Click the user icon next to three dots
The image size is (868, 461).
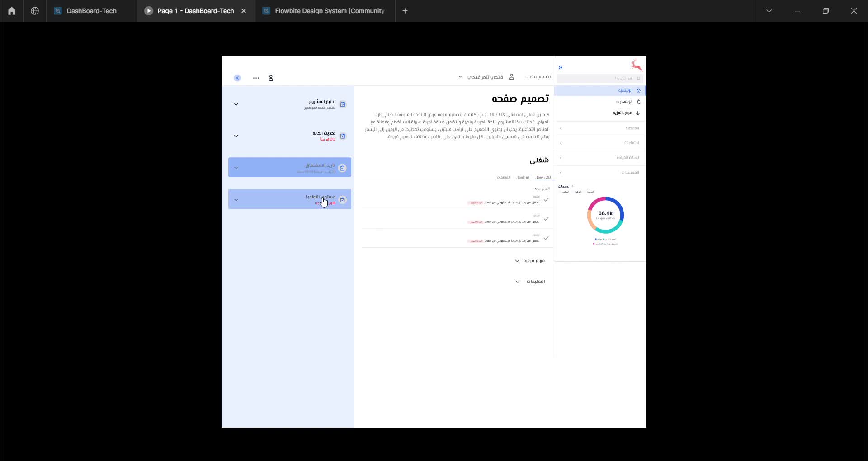coord(271,78)
